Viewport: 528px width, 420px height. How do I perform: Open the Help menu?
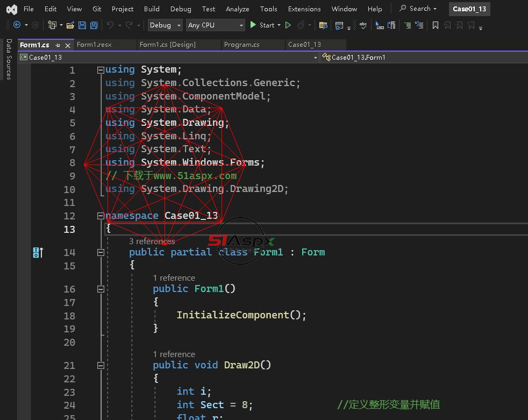point(375,9)
